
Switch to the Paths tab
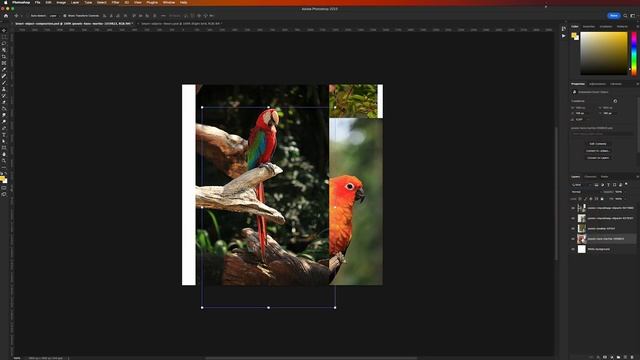click(x=604, y=177)
